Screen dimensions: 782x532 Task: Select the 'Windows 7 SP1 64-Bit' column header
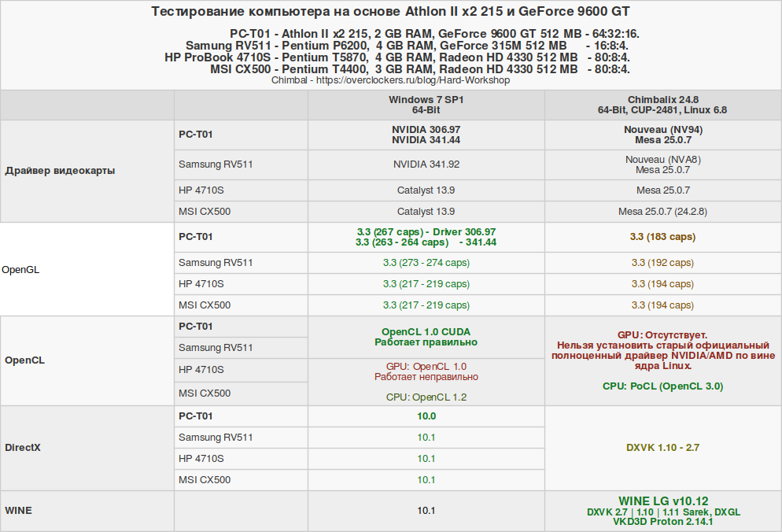(x=426, y=105)
